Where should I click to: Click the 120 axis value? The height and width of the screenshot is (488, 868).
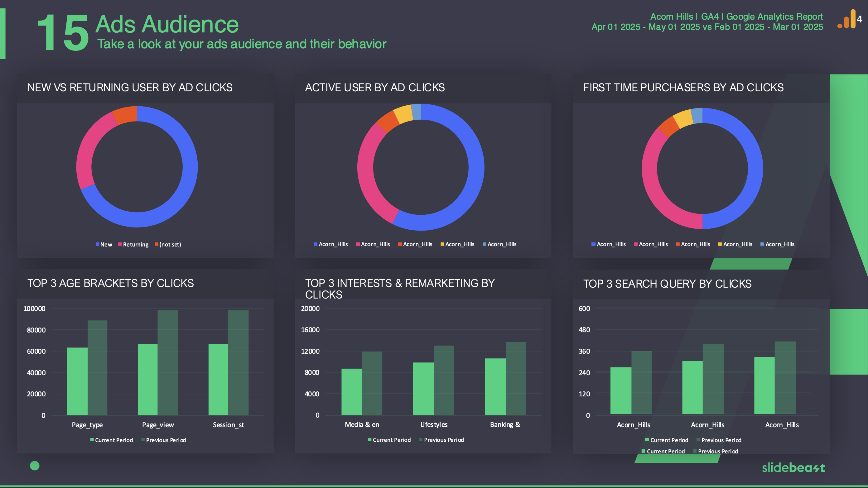click(x=584, y=394)
